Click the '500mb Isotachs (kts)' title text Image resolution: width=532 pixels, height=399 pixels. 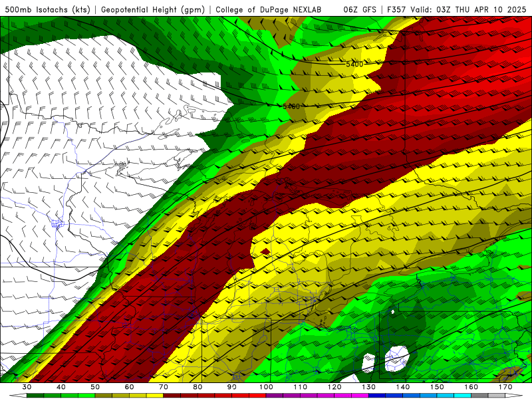(x=47, y=9)
